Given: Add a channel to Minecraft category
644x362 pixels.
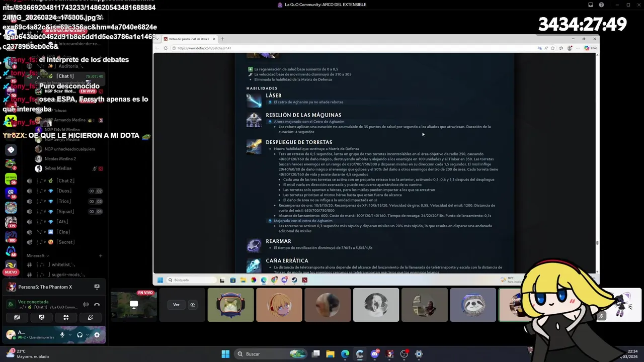Looking at the screenshot, I should (100, 256).
